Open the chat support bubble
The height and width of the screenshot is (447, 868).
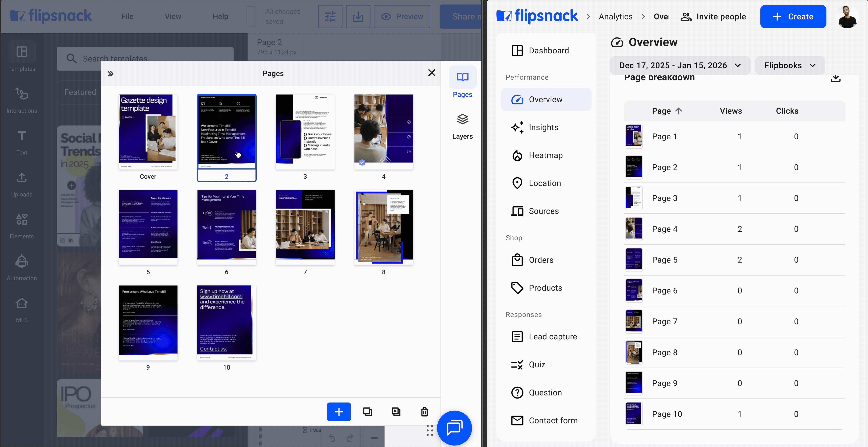coord(454,428)
